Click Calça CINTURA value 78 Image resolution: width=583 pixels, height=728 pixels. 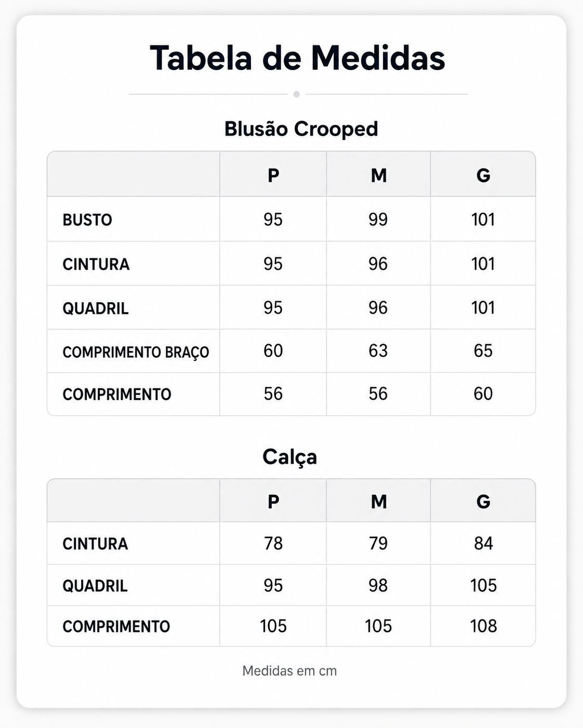[273, 544]
